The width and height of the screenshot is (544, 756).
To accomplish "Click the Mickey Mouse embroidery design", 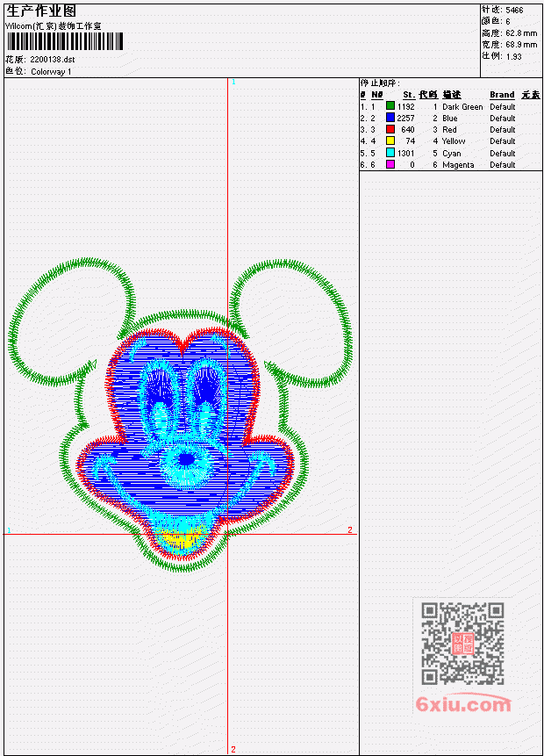I will (x=181, y=414).
